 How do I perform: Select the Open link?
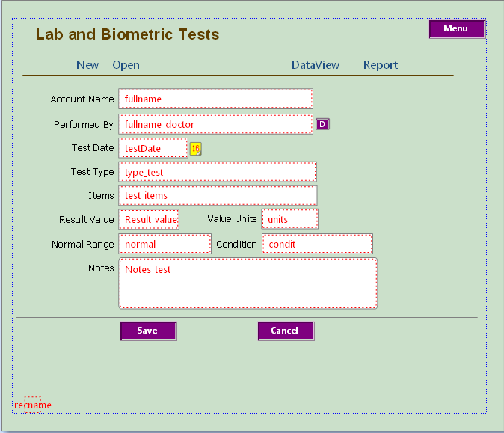coord(126,65)
